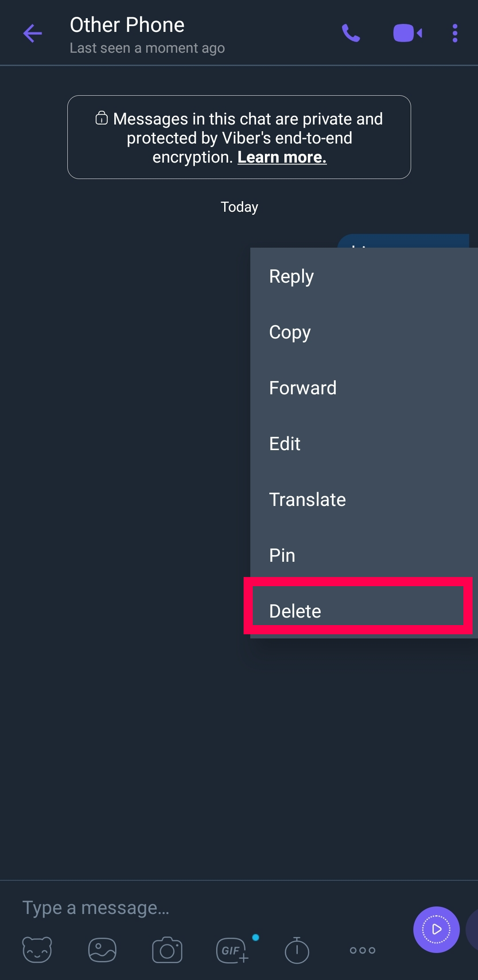
Task: Start a voice call
Action: pyautogui.click(x=351, y=34)
